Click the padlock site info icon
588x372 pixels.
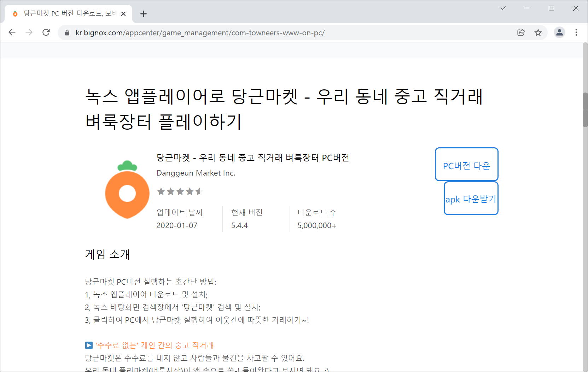pos(67,33)
